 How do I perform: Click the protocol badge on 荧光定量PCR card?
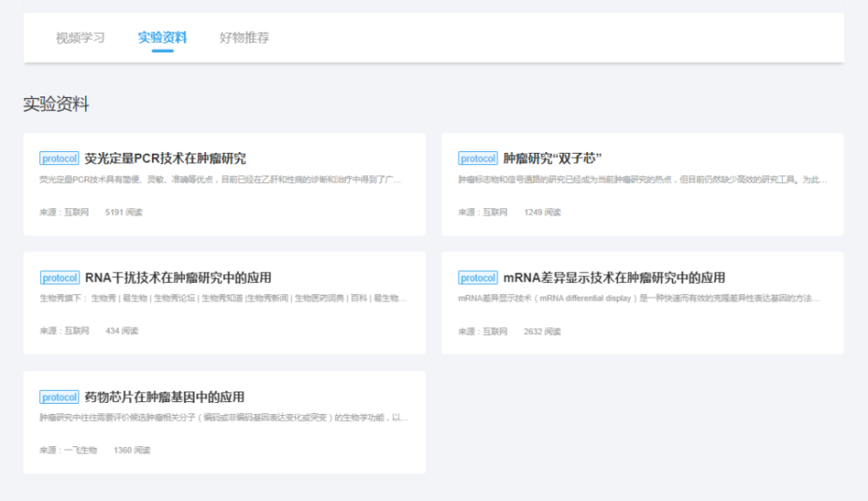[58, 158]
